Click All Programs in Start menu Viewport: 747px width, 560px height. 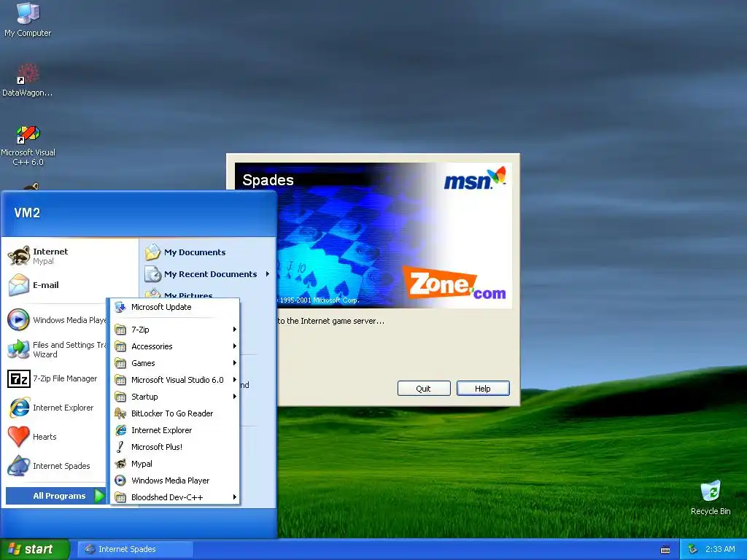(x=55, y=496)
